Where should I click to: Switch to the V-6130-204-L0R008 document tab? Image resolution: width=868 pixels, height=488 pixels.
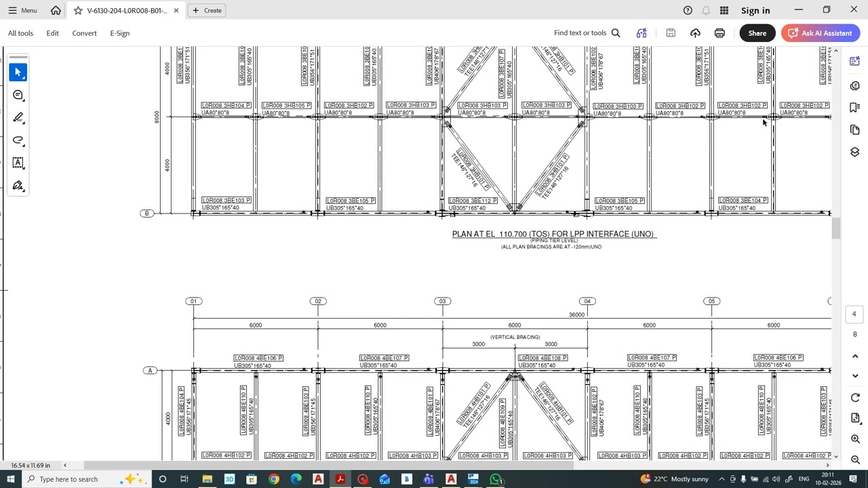pyautogui.click(x=126, y=10)
